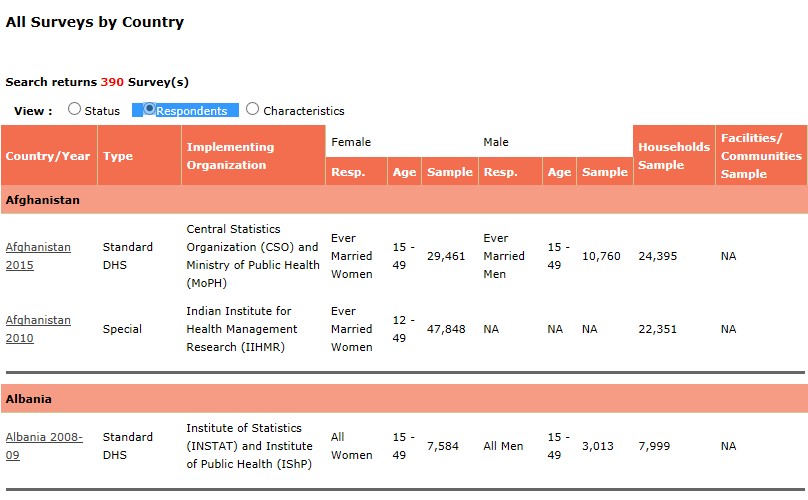
Task: Click the Albania country section row
Action: (403, 399)
